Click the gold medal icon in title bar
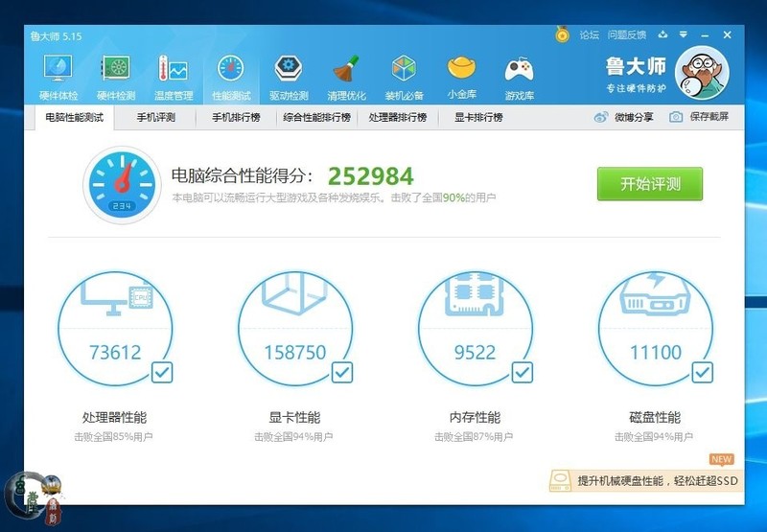Image resolution: width=767 pixels, height=532 pixels. (562, 35)
